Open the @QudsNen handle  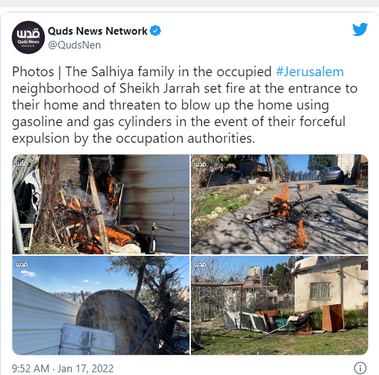click(x=74, y=45)
